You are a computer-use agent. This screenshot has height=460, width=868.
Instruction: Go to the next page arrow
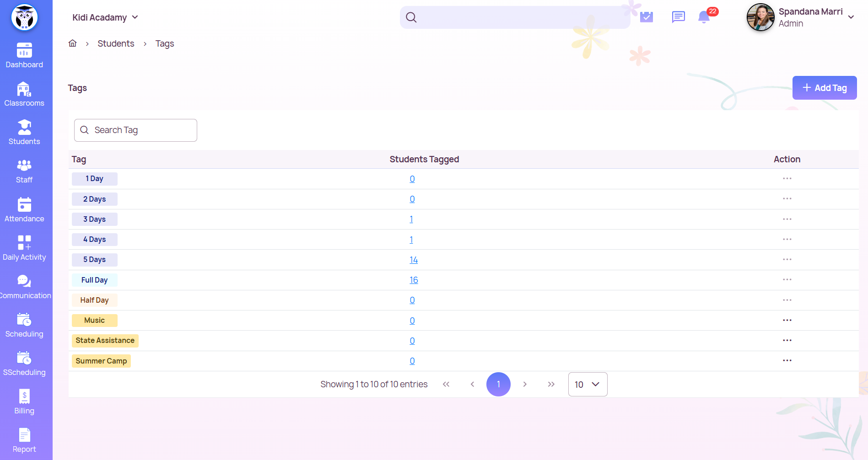tap(525, 385)
